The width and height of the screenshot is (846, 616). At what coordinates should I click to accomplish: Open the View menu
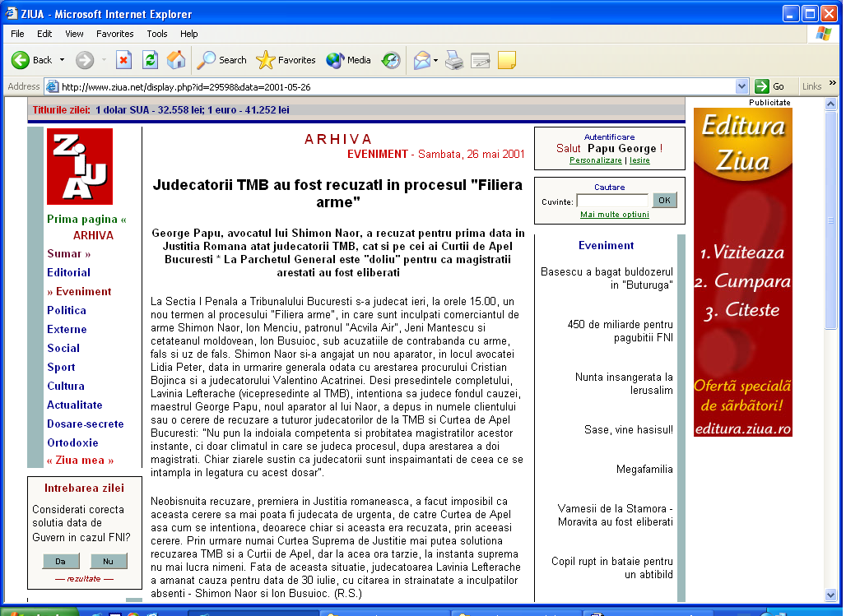click(74, 34)
